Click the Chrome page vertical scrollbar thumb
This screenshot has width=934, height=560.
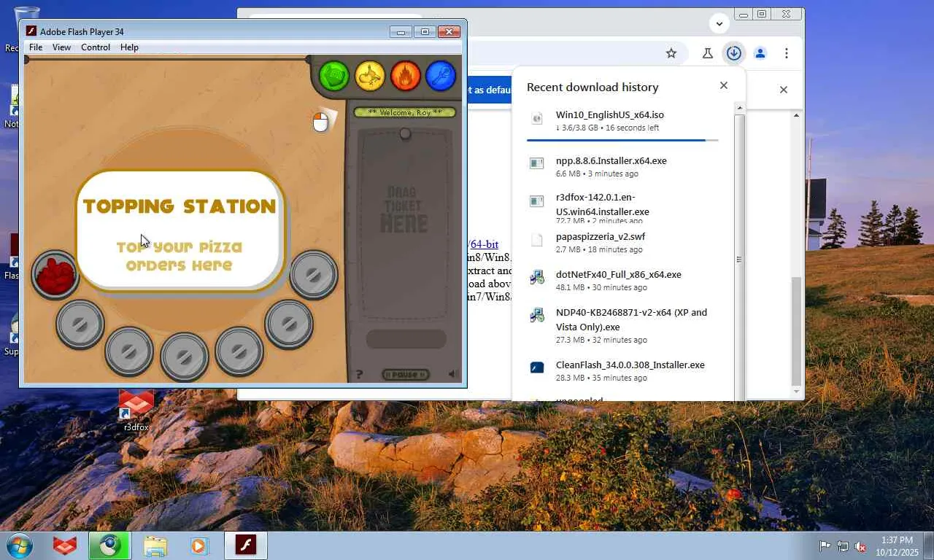pyautogui.click(x=796, y=330)
